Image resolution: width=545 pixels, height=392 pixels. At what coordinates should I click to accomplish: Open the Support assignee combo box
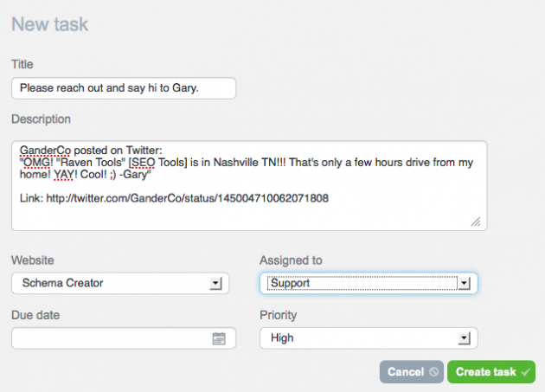369,283
